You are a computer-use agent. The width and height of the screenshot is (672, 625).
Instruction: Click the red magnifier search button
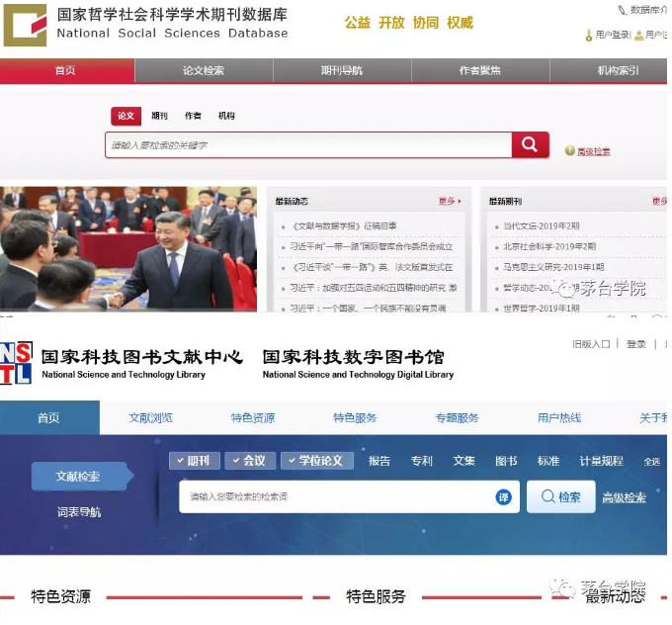coord(530,145)
